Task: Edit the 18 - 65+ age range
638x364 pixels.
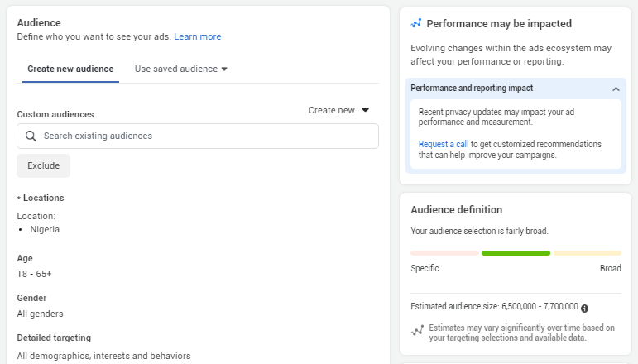Action: 35,274
